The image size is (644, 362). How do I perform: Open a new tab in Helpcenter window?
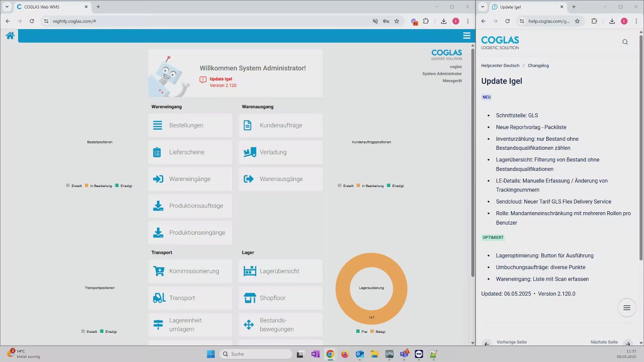point(574,7)
